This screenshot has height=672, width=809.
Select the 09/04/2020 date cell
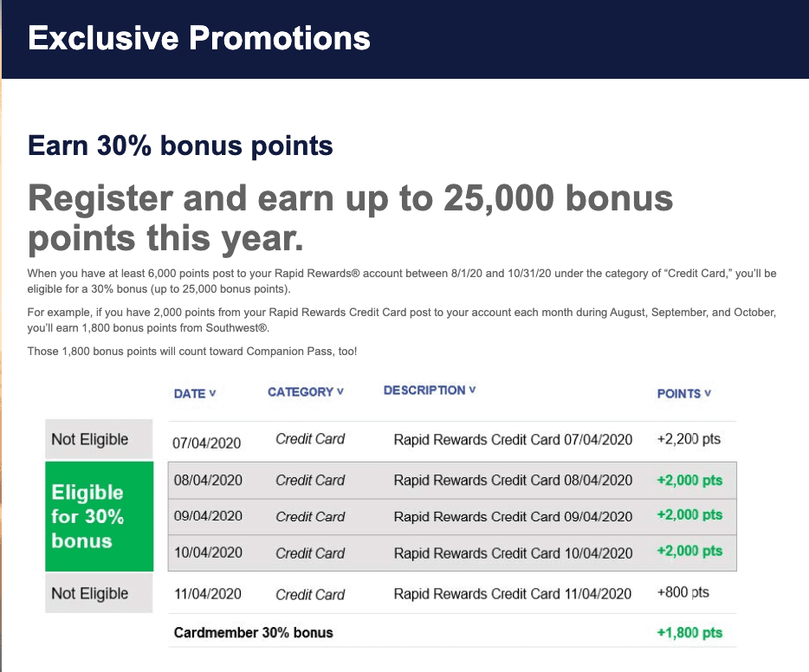[x=208, y=516]
